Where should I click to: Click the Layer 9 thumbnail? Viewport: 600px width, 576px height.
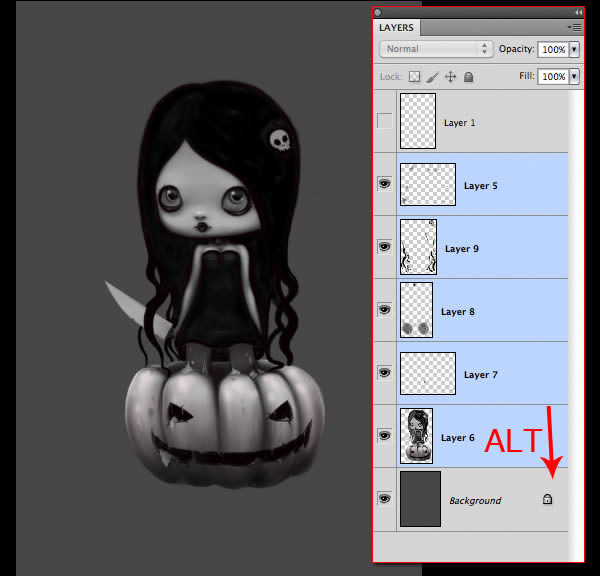pyautogui.click(x=418, y=247)
